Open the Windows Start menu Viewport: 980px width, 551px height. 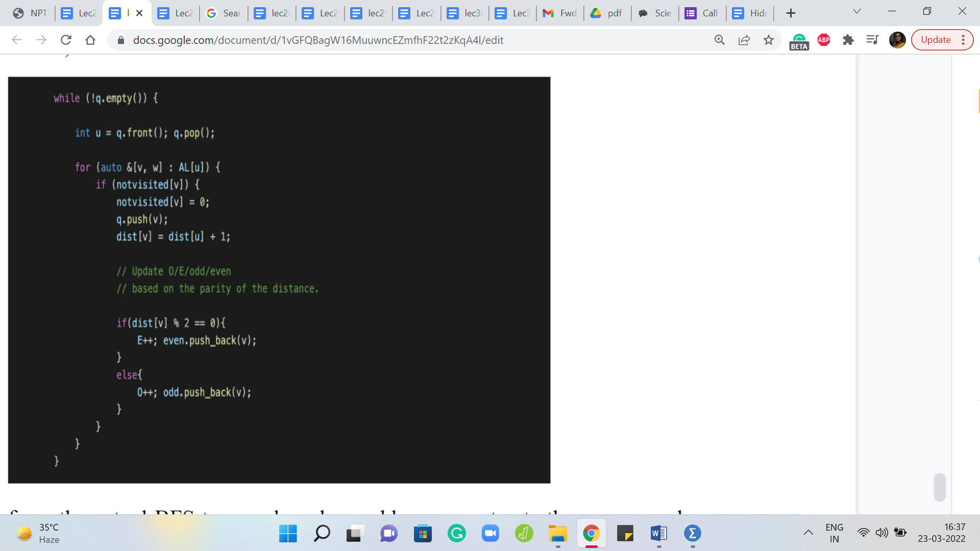point(288,534)
